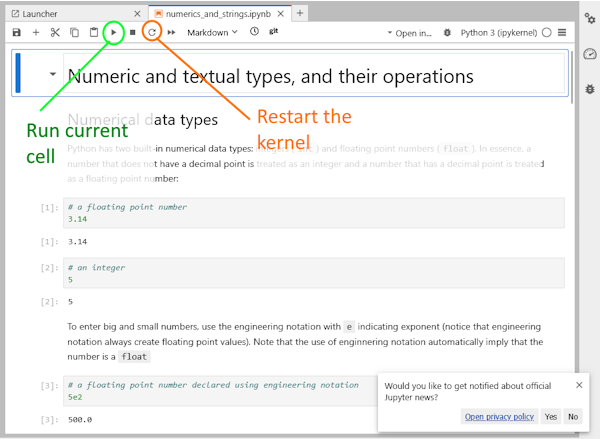Close the Launcher tab

137,14
